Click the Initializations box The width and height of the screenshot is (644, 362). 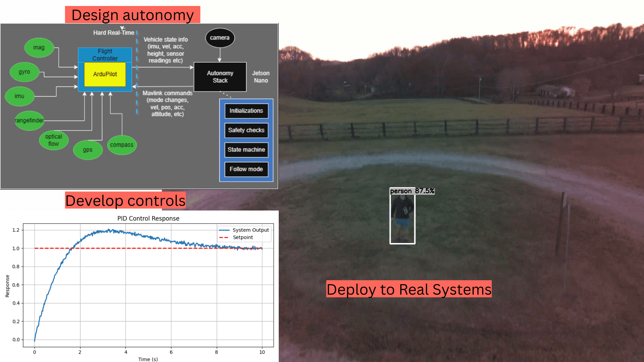[246, 111]
